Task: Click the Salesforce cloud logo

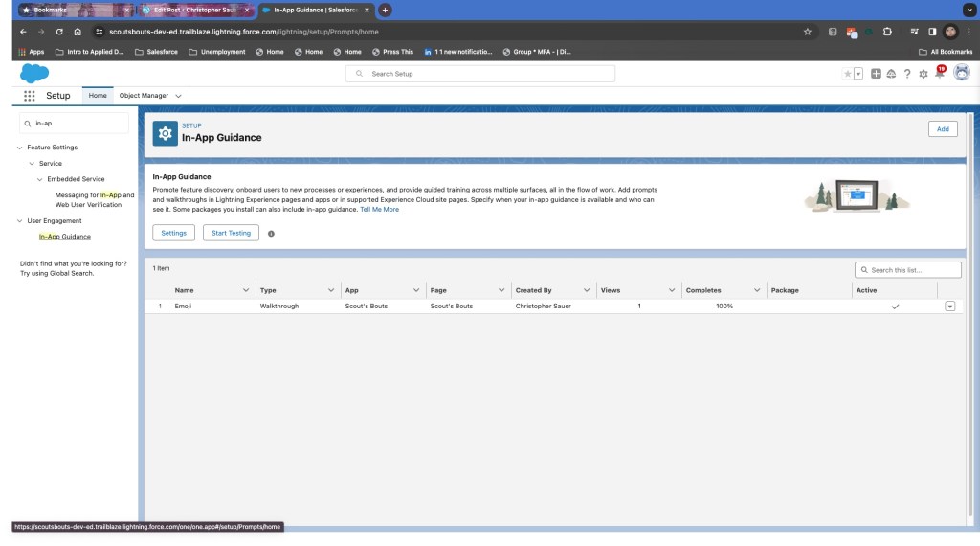Action: [34, 74]
